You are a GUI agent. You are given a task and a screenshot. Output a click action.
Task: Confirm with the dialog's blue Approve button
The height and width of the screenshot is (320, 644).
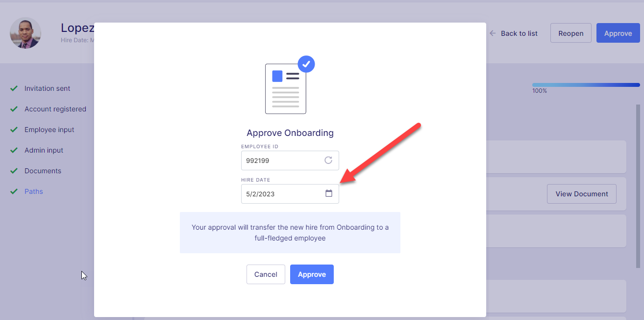click(312, 274)
